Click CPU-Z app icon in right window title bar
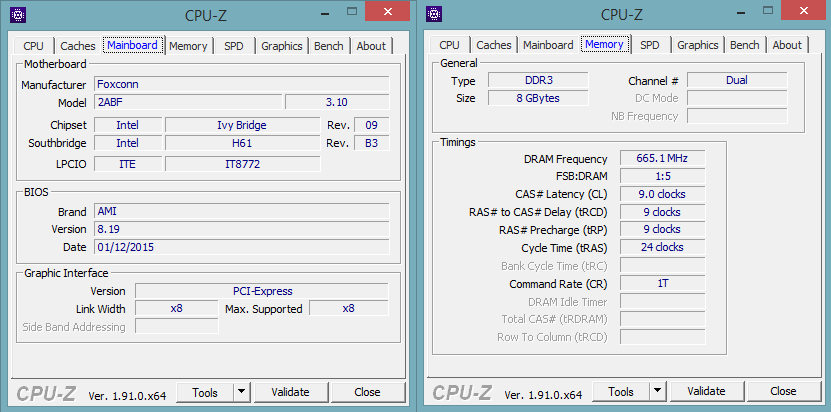 click(434, 15)
